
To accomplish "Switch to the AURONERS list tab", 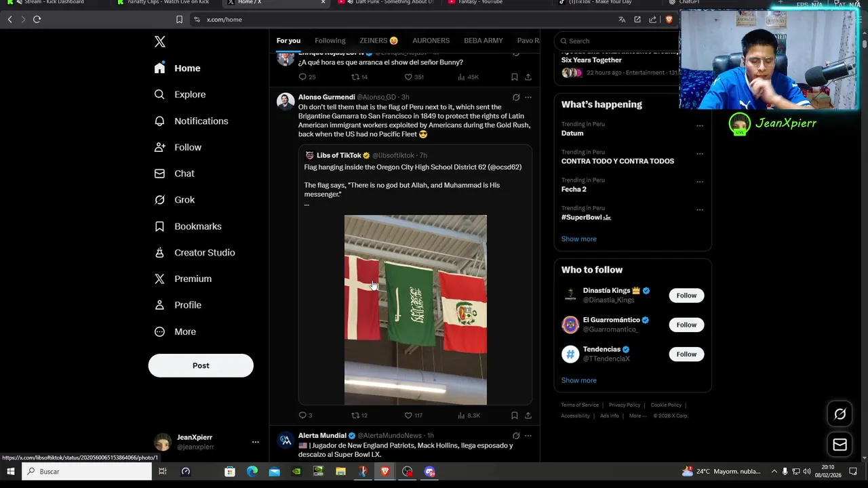I will point(431,41).
